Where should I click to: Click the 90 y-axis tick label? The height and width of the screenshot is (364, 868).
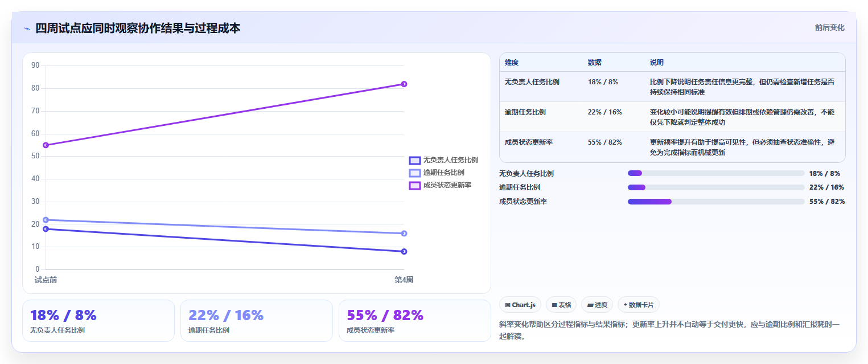[35, 66]
